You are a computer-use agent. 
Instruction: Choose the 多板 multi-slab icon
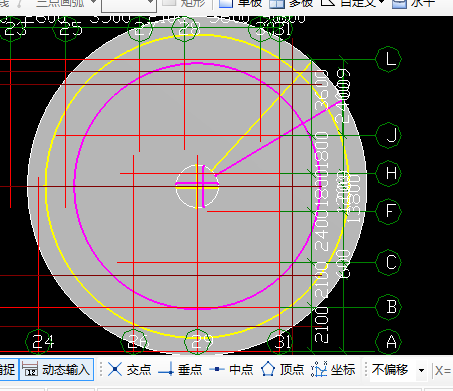coord(277,3)
